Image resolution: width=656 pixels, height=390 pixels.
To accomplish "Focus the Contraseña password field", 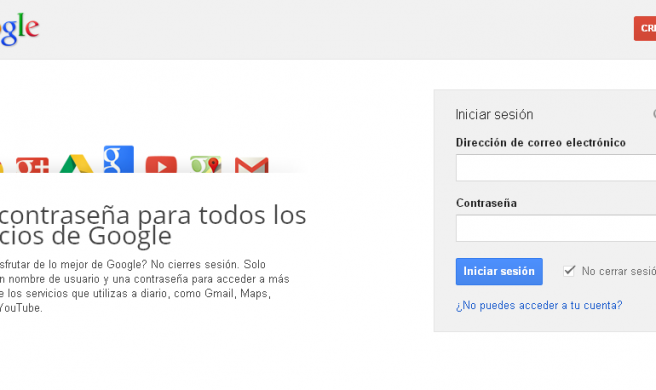I will coord(556,228).
